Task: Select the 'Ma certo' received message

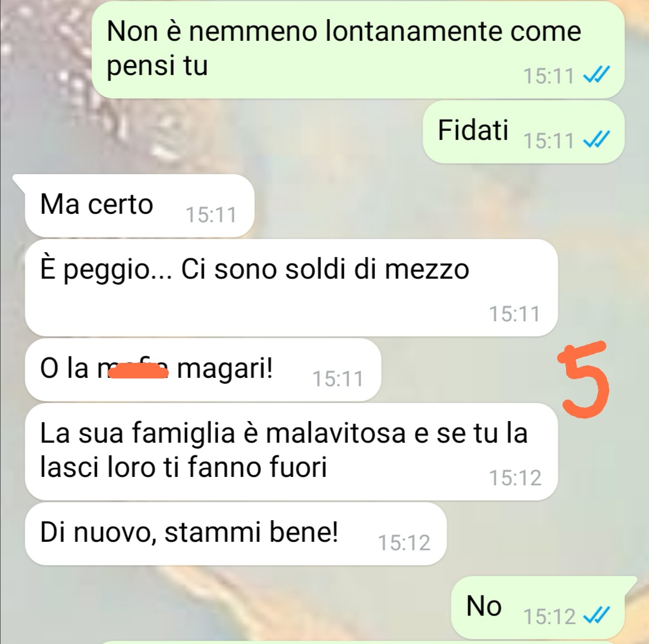Action: pos(139,205)
